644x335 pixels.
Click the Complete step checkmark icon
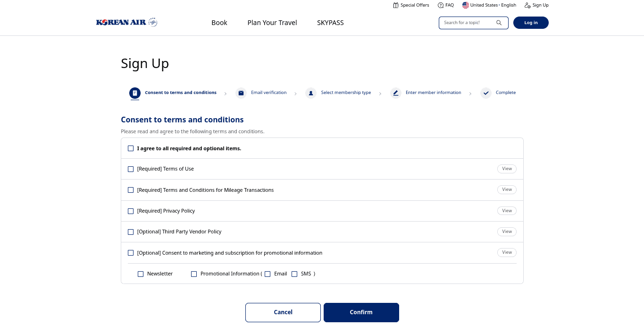486,93
